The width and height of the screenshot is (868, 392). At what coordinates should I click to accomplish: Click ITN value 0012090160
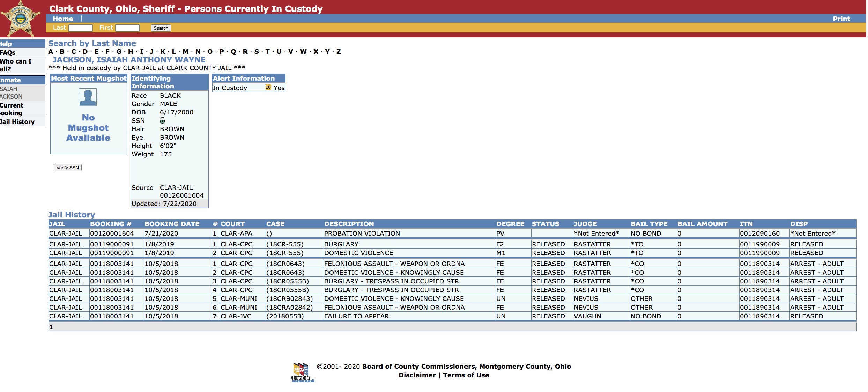coord(759,234)
